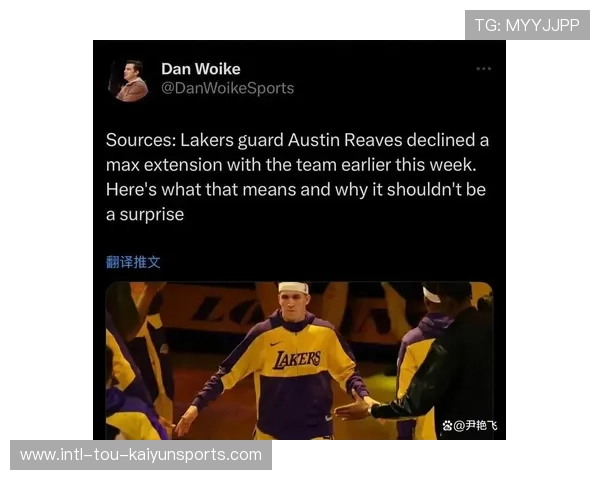Click the 'Here's what that means' line

pyautogui.click(x=296, y=190)
